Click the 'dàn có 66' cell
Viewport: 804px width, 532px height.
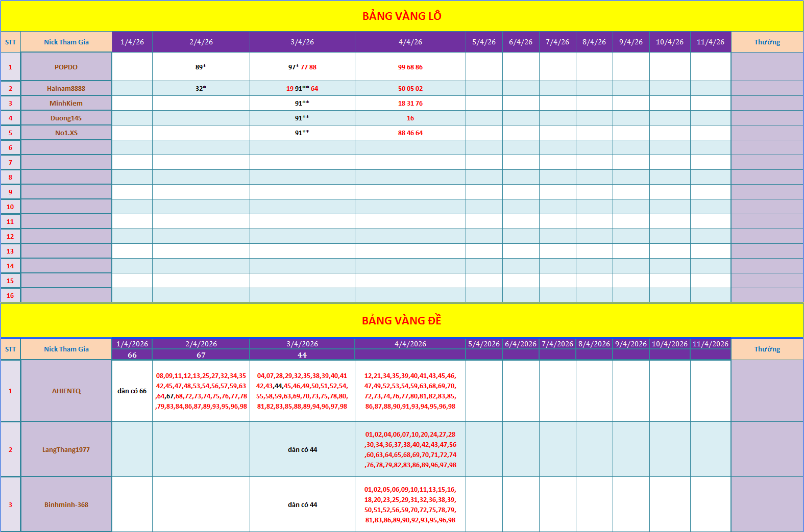click(x=132, y=391)
